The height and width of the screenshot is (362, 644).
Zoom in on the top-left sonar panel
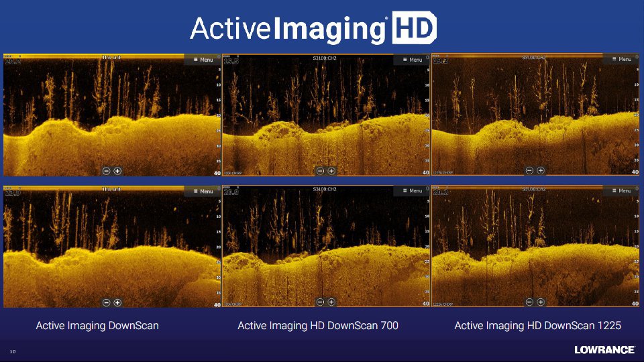[x=117, y=171]
